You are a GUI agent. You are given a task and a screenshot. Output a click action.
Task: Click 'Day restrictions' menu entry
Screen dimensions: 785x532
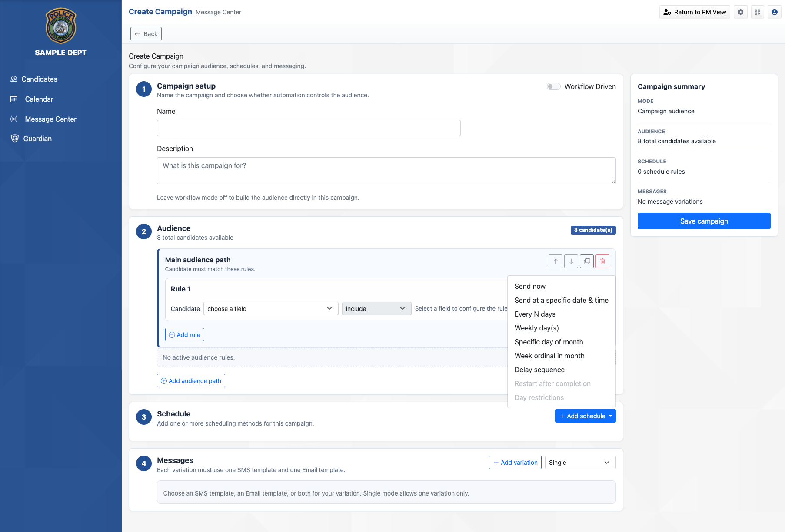click(x=562, y=397)
